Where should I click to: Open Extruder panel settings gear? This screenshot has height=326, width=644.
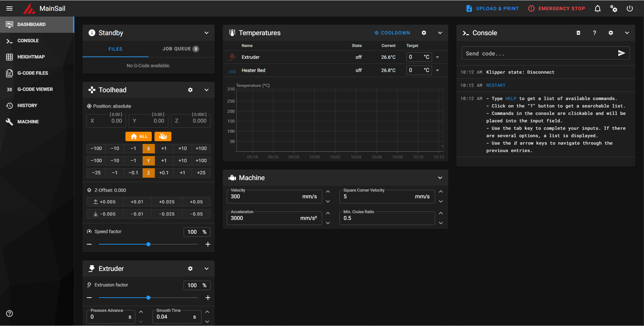190,269
